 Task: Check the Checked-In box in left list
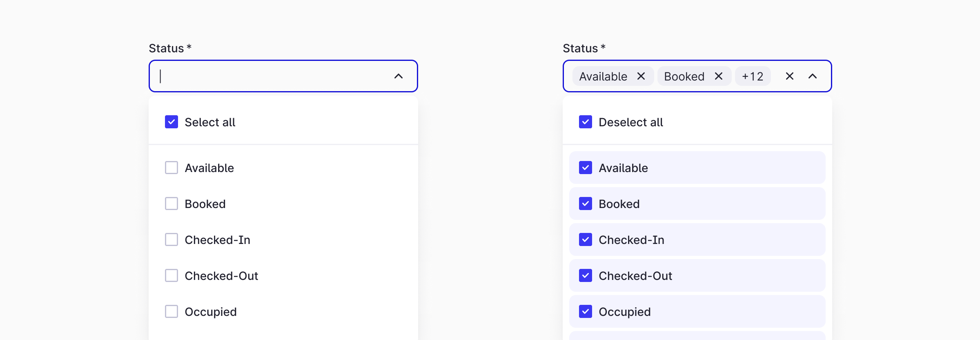(x=171, y=239)
